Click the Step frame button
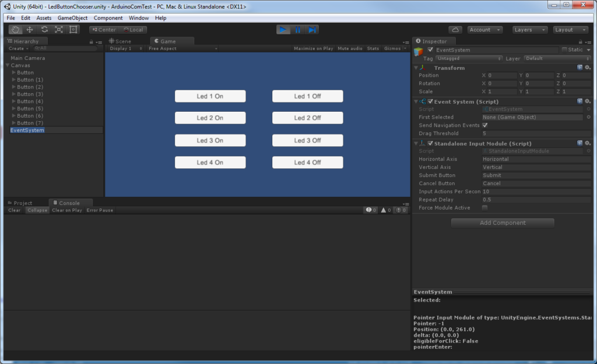 [312, 30]
